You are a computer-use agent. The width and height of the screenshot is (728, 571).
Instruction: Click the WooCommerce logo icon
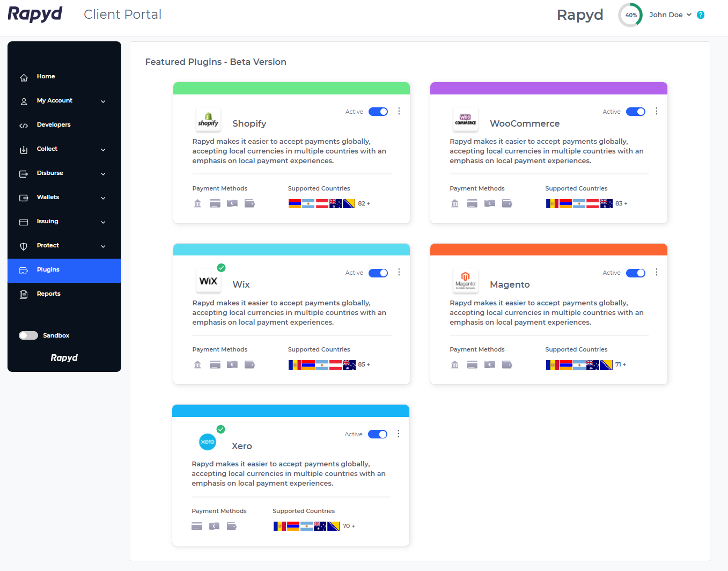[466, 119]
